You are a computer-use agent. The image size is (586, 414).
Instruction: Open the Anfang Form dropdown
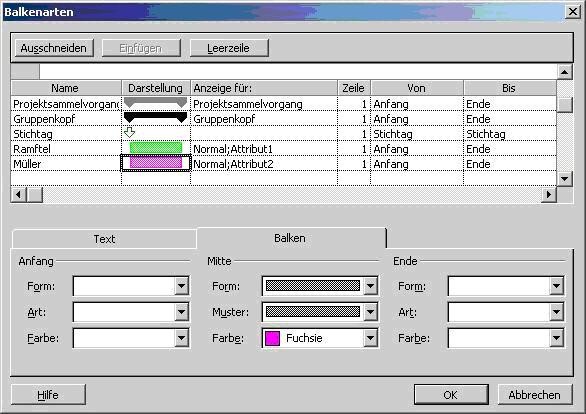181,286
